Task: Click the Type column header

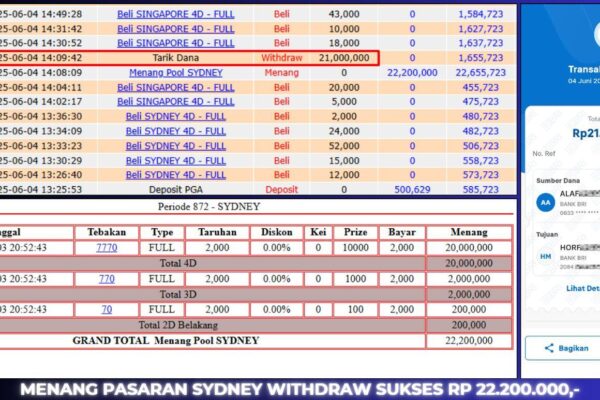Action: [x=162, y=232]
